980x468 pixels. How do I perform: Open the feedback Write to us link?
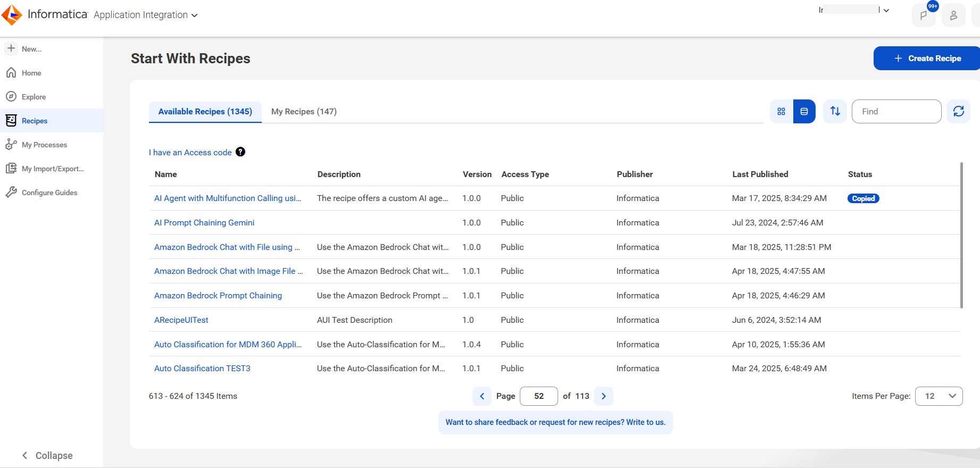coord(555,422)
